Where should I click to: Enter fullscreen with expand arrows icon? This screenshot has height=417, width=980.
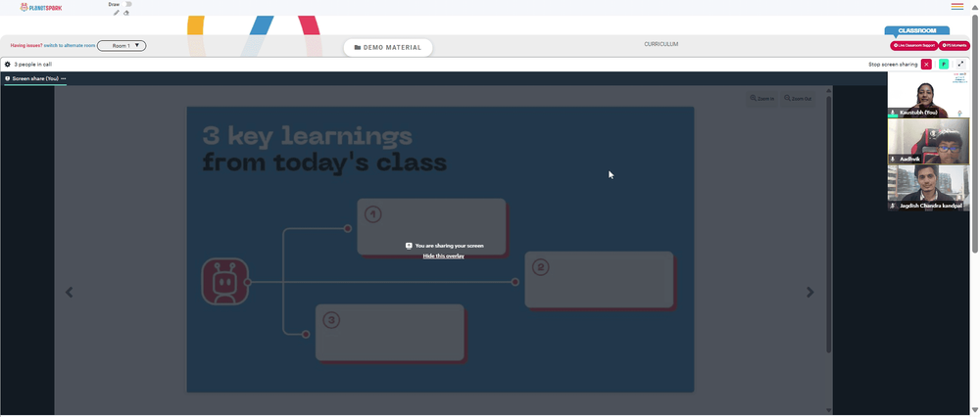pos(961,65)
